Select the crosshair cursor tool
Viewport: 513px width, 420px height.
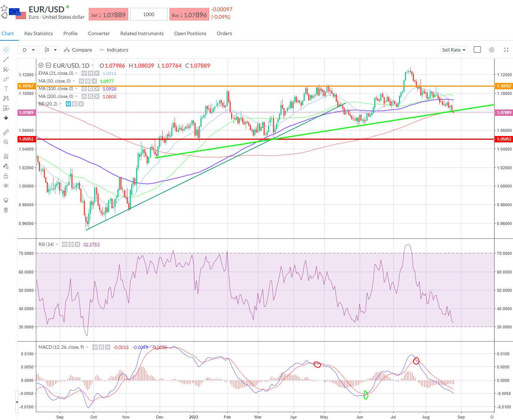(6, 49)
